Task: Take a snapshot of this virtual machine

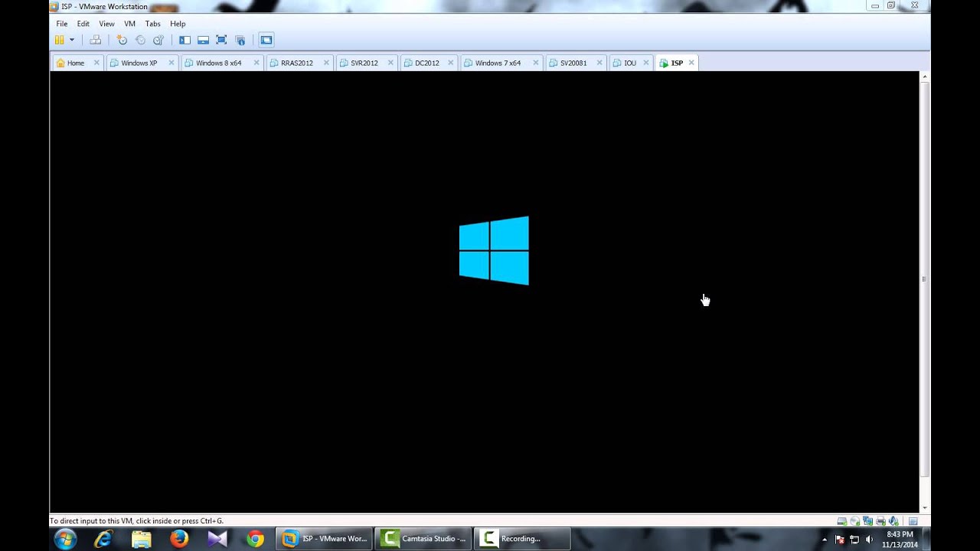Action: pyautogui.click(x=122, y=40)
